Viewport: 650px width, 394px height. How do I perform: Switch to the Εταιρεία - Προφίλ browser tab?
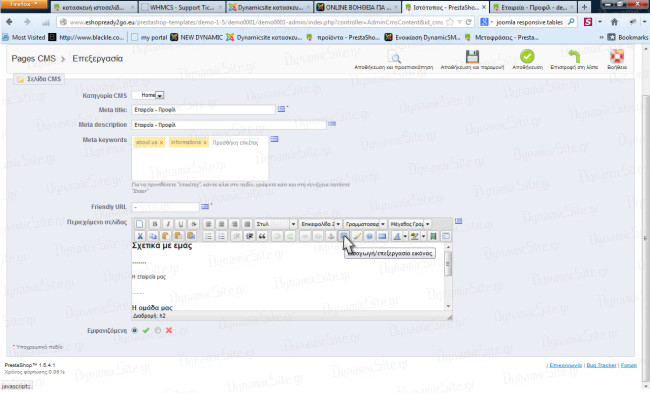point(534,7)
